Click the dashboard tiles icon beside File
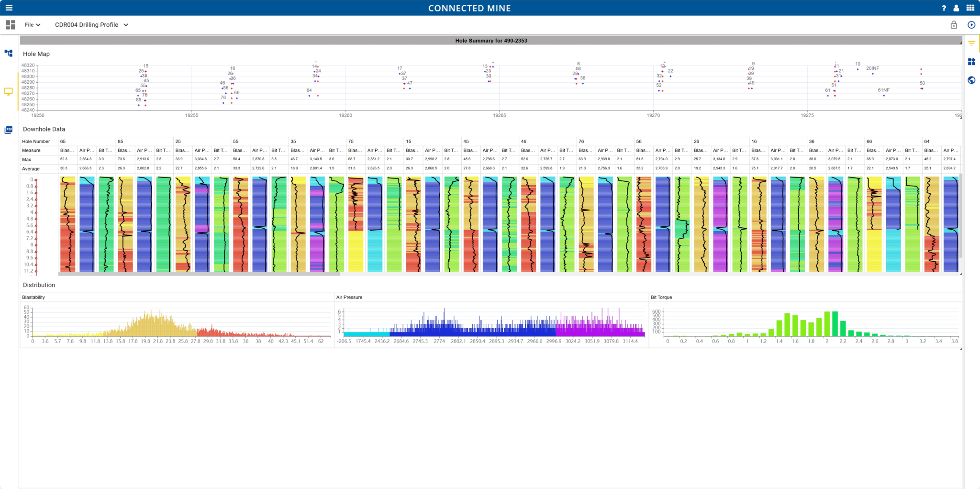The width and height of the screenshot is (980, 489). (11, 25)
